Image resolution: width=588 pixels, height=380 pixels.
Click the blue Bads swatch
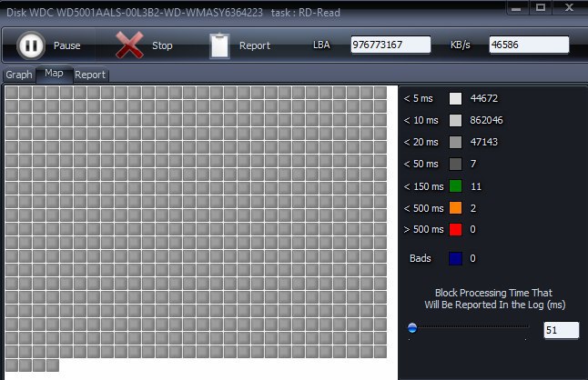tap(455, 258)
